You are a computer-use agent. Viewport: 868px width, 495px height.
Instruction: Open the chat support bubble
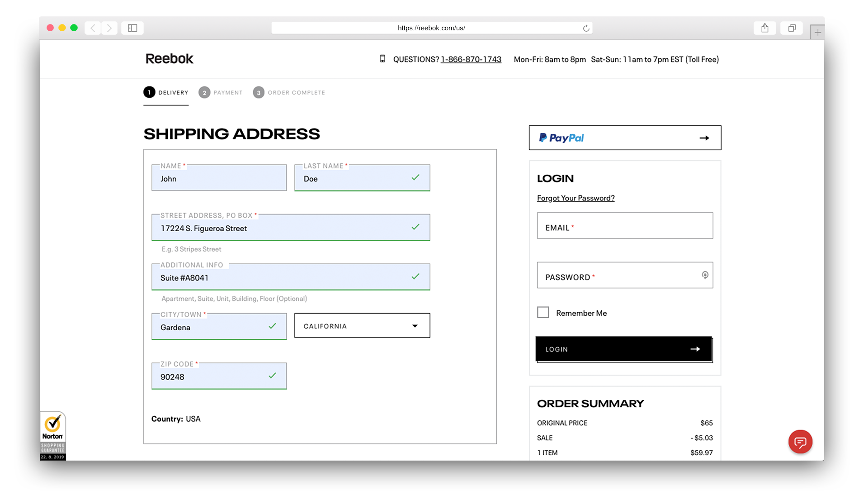(800, 442)
